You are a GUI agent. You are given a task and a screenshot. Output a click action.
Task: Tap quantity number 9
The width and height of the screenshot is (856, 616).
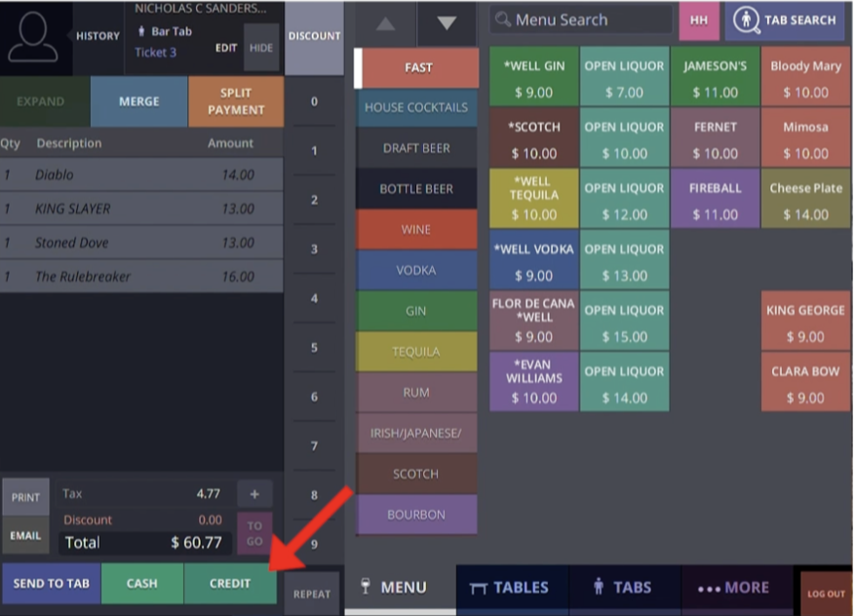315,545
